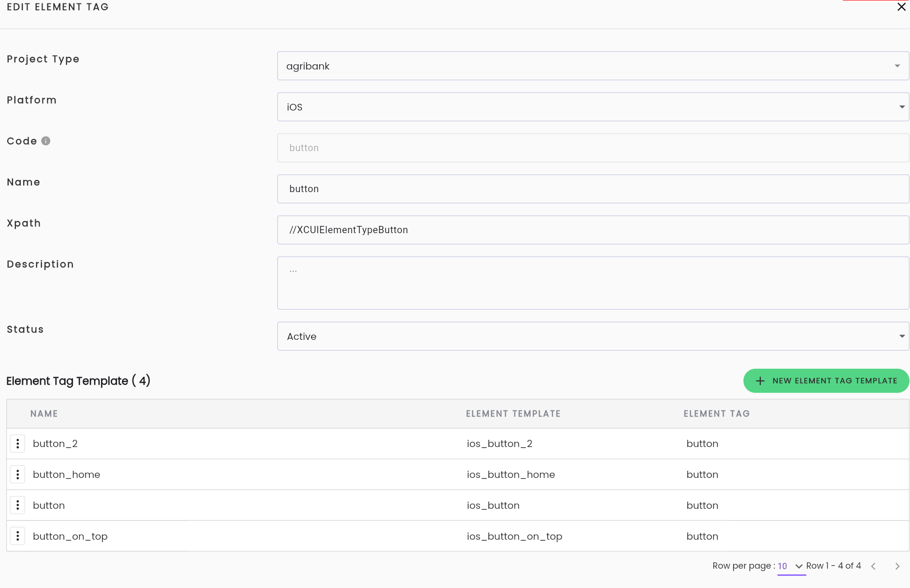The width and height of the screenshot is (910, 588).
Task: Open the Status dropdown showing Active
Action: point(593,336)
